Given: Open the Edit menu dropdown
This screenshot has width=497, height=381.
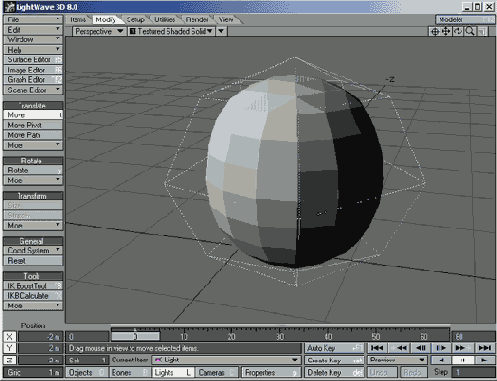Looking at the screenshot, I should coord(33,29).
